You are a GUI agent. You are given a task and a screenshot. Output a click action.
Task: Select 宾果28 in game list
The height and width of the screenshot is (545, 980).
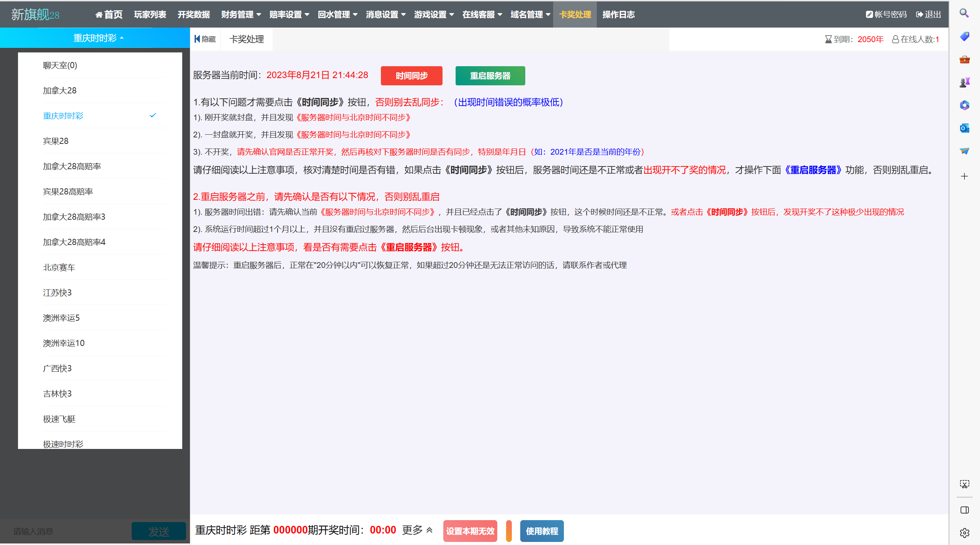pyautogui.click(x=104, y=141)
